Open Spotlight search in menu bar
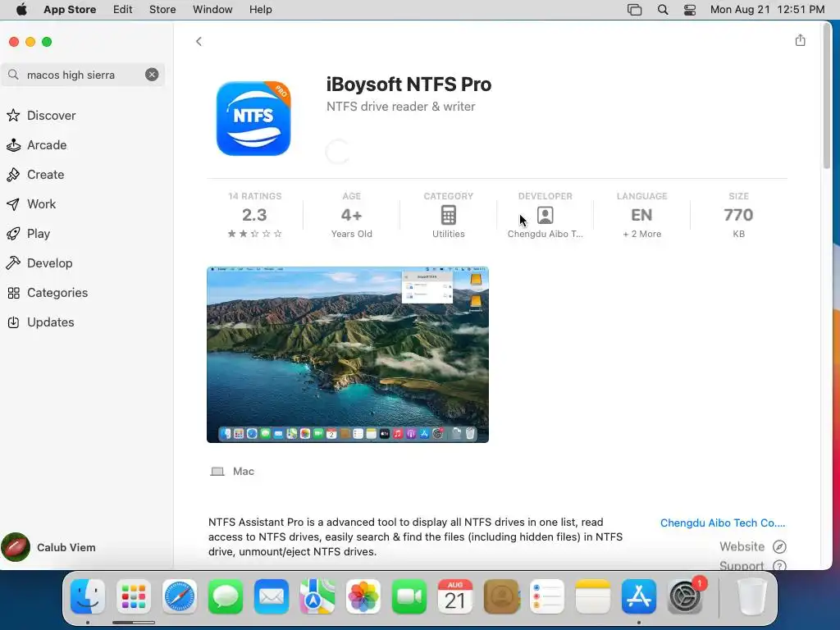This screenshot has width=840, height=630. tap(663, 10)
